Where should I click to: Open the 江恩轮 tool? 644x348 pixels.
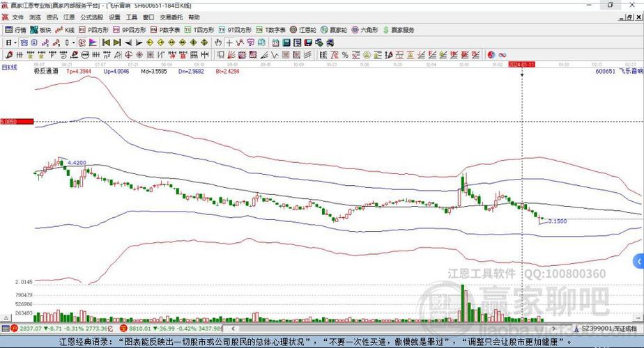click(x=303, y=30)
